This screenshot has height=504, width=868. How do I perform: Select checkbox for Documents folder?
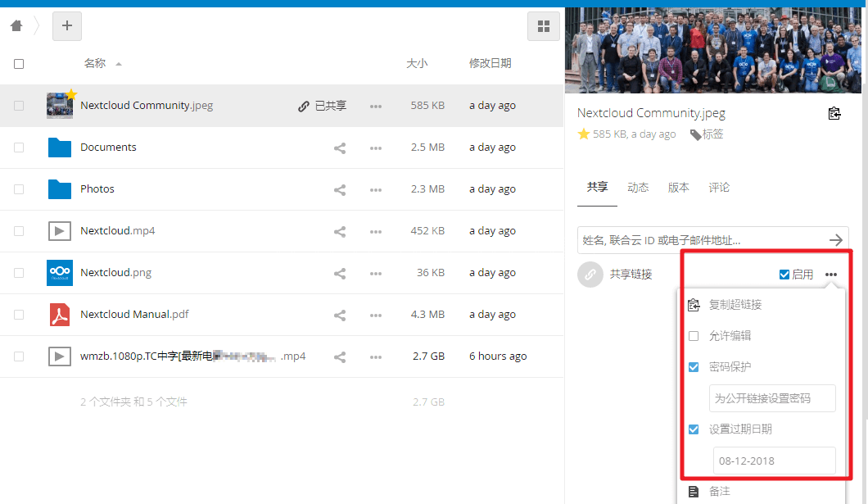click(x=19, y=148)
